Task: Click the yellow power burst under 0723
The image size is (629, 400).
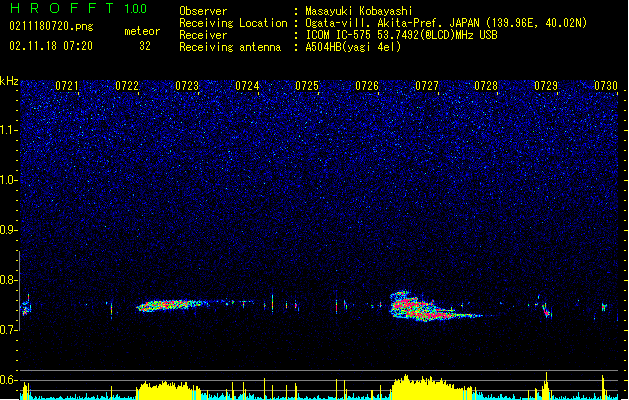Action: pyautogui.click(x=168, y=391)
